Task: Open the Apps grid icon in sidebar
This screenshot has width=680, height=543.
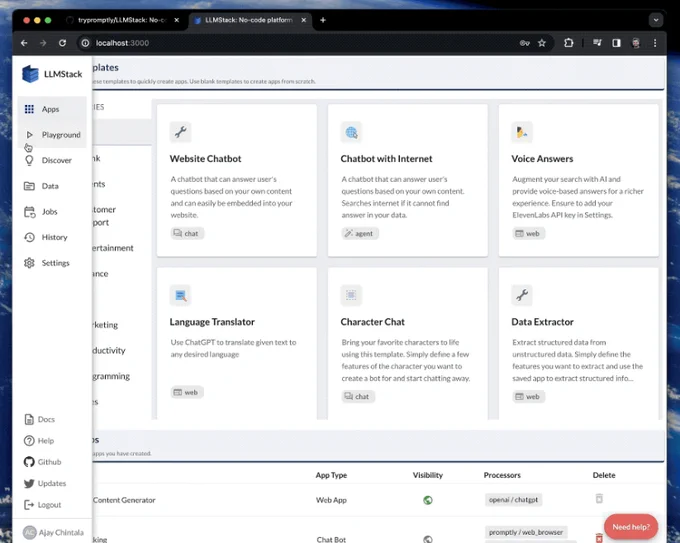Action: (x=29, y=109)
